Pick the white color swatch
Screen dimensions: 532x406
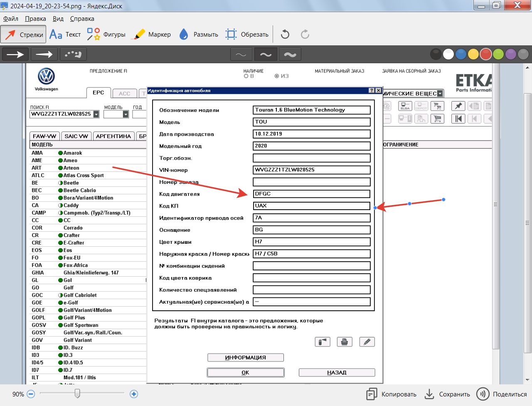(448, 54)
